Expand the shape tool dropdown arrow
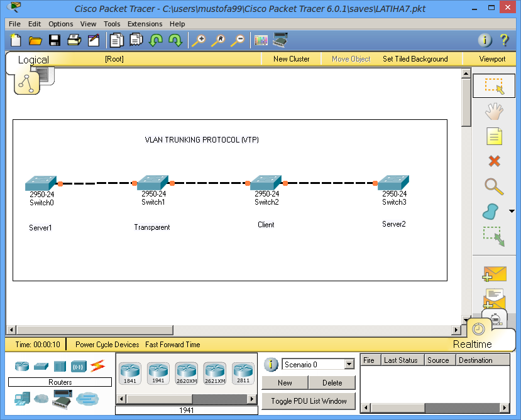This screenshot has width=521, height=420. tap(512, 211)
